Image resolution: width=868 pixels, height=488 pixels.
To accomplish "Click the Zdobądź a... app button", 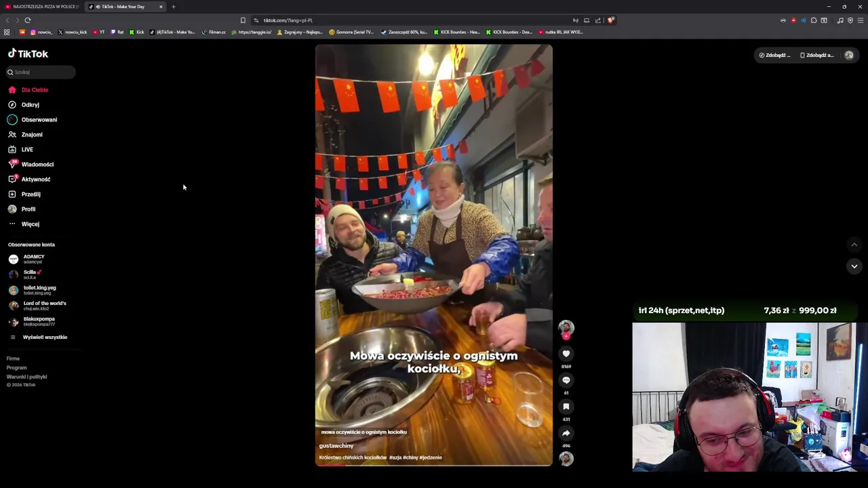I will coord(816,56).
